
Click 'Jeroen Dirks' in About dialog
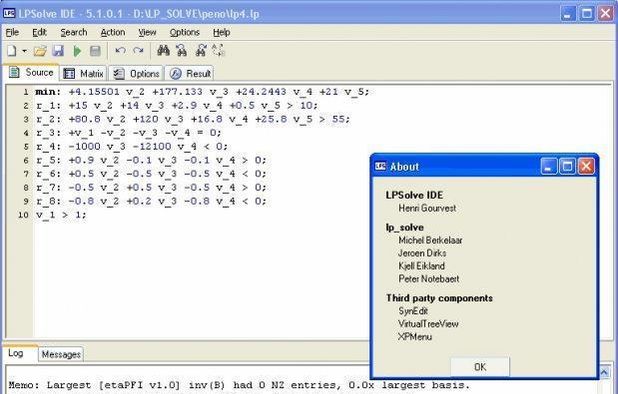(x=422, y=253)
